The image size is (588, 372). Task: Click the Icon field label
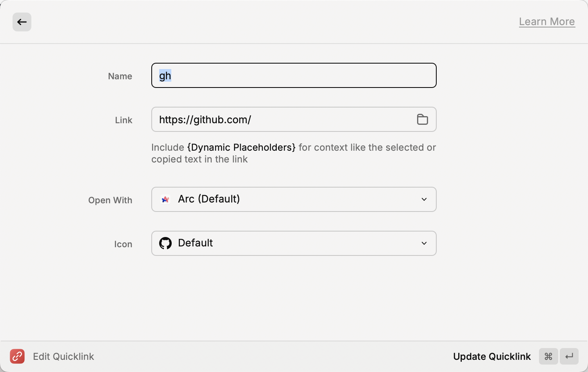(x=123, y=244)
